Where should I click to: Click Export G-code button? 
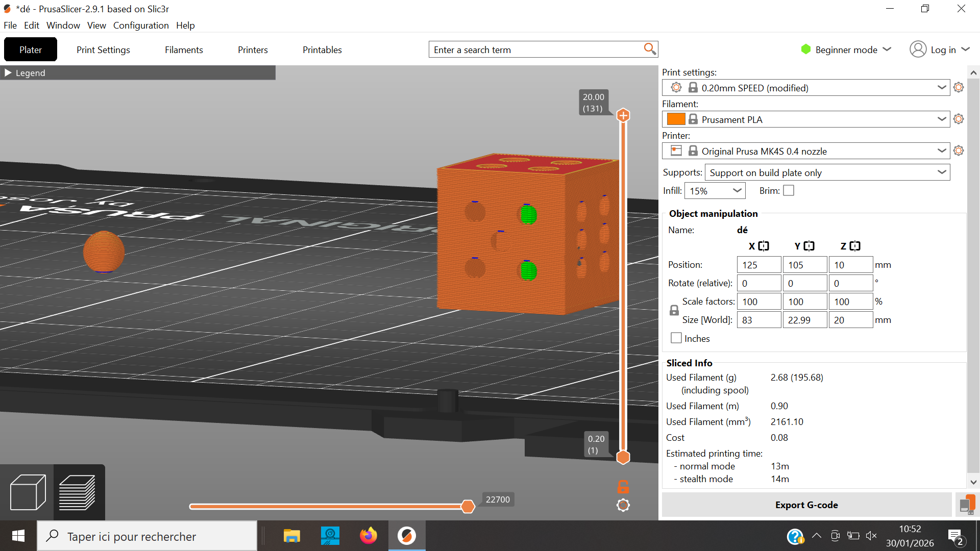click(806, 505)
